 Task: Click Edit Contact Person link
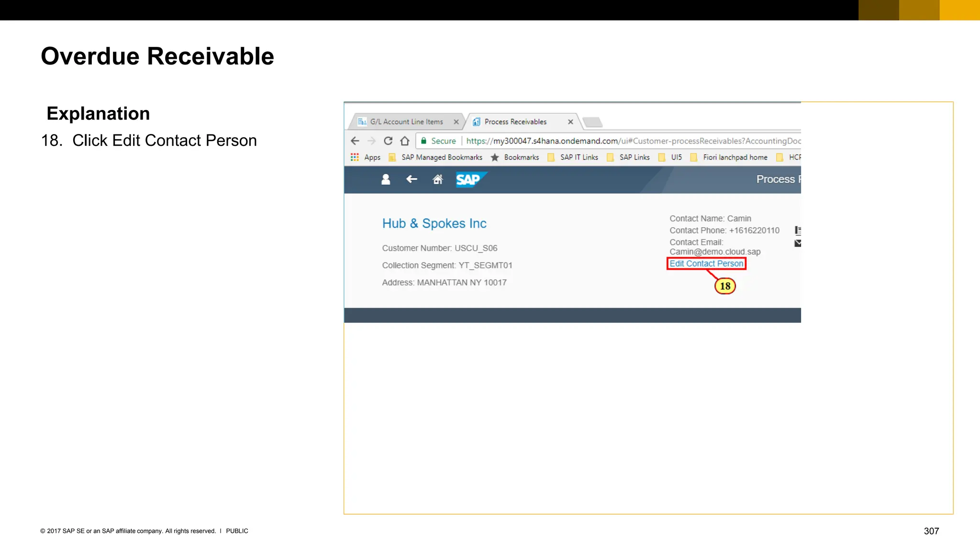coord(706,264)
